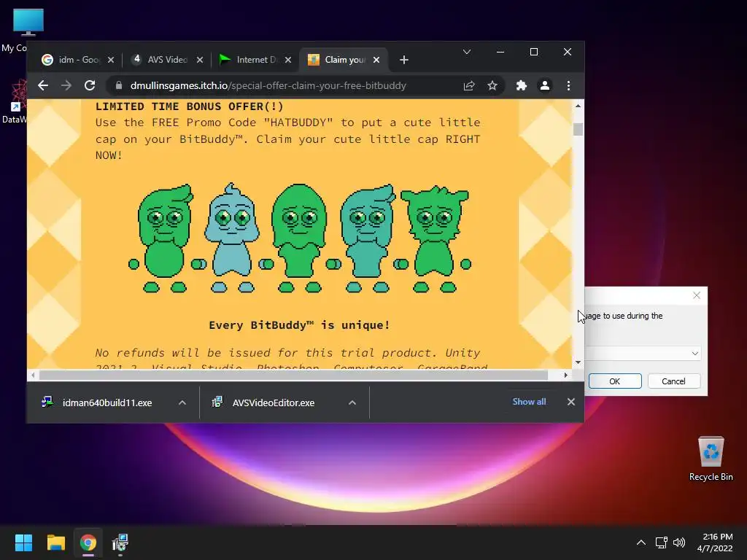Expand AVSVideoEditor.exe download options
The height and width of the screenshot is (560, 747).
tap(352, 402)
